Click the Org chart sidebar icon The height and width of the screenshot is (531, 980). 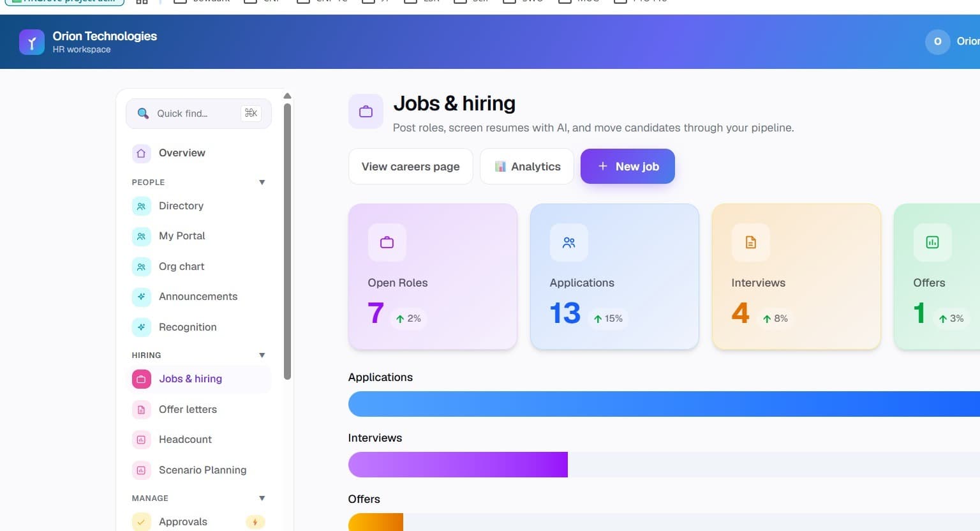click(141, 267)
